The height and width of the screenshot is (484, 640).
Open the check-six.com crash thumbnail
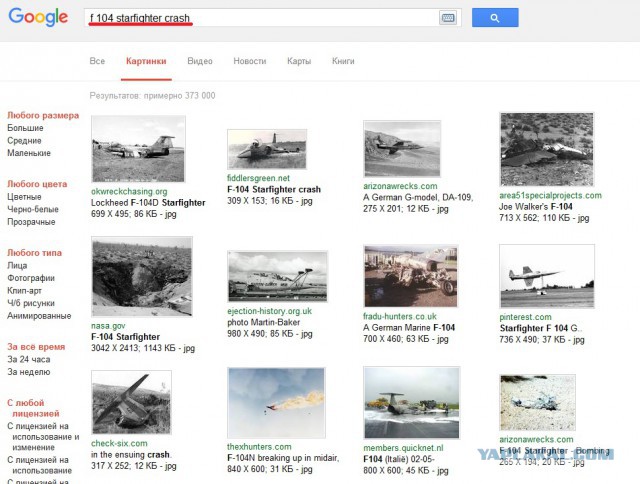131,402
